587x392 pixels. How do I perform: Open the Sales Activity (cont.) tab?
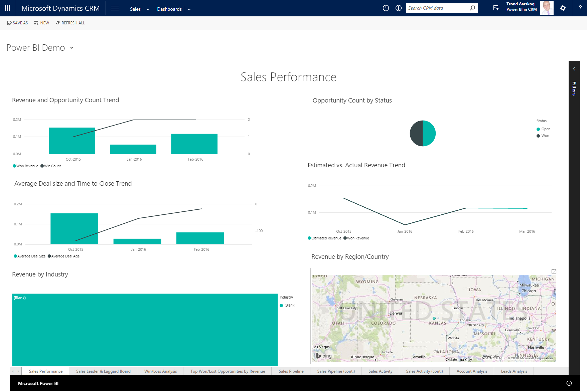pyautogui.click(x=424, y=371)
